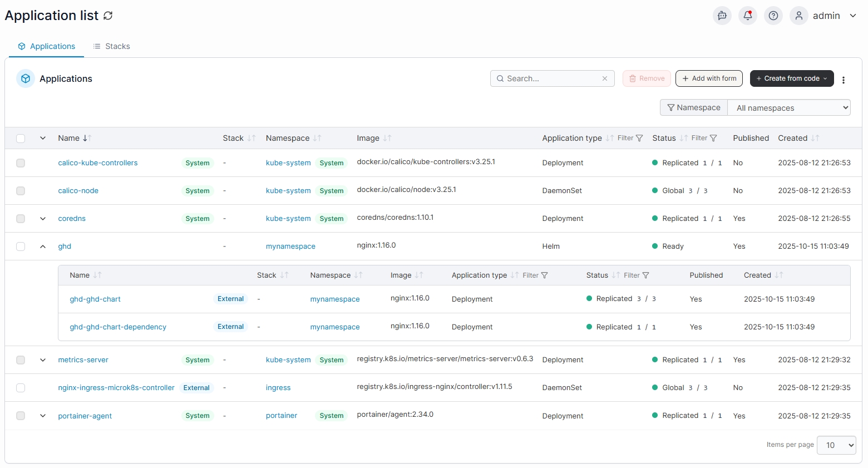The height and width of the screenshot is (468, 868).
Task: Open the help question mark icon
Action: (x=773, y=16)
